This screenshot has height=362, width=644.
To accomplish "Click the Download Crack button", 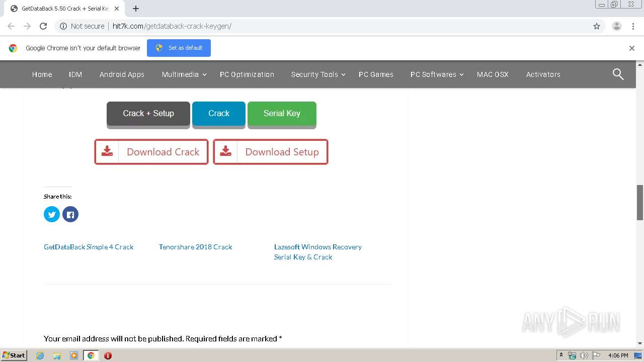I will (151, 152).
